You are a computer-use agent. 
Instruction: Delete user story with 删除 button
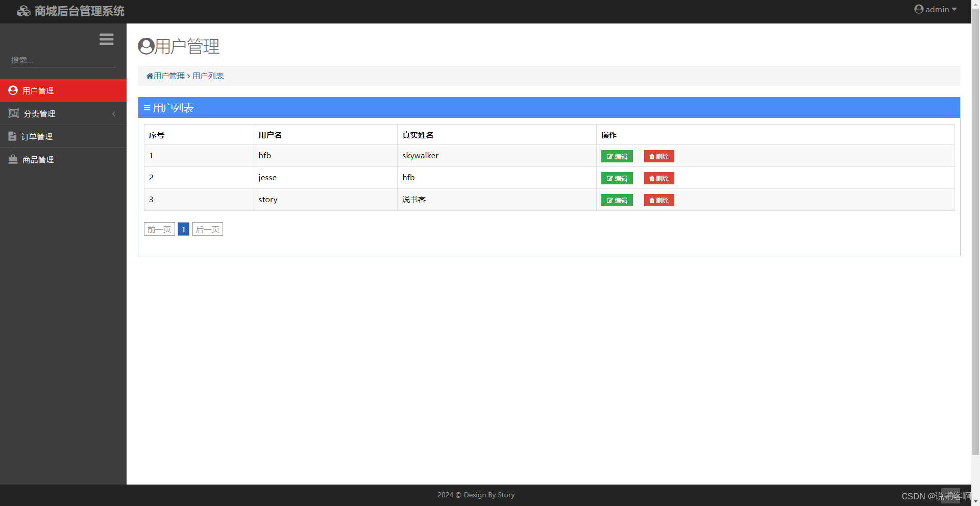pyautogui.click(x=658, y=200)
